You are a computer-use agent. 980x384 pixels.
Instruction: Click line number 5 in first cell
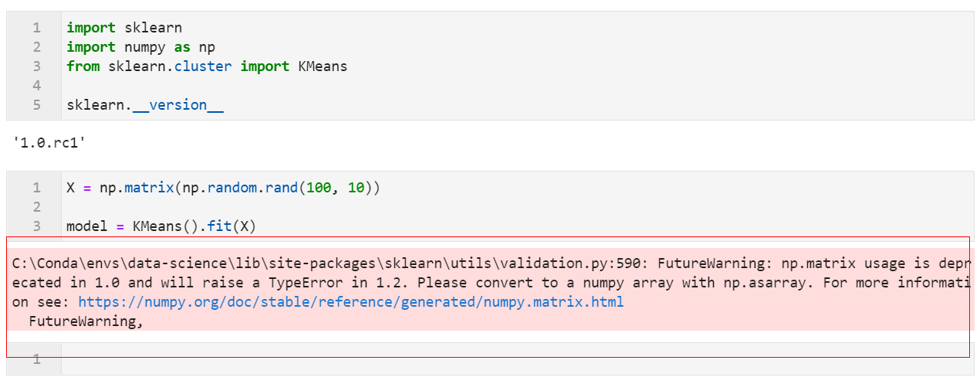click(36, 105)
